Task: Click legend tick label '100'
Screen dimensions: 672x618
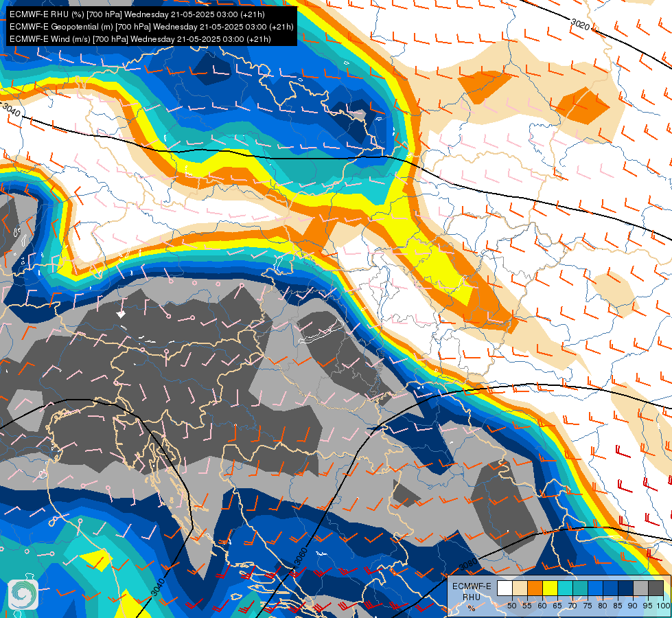Action: 663,606
